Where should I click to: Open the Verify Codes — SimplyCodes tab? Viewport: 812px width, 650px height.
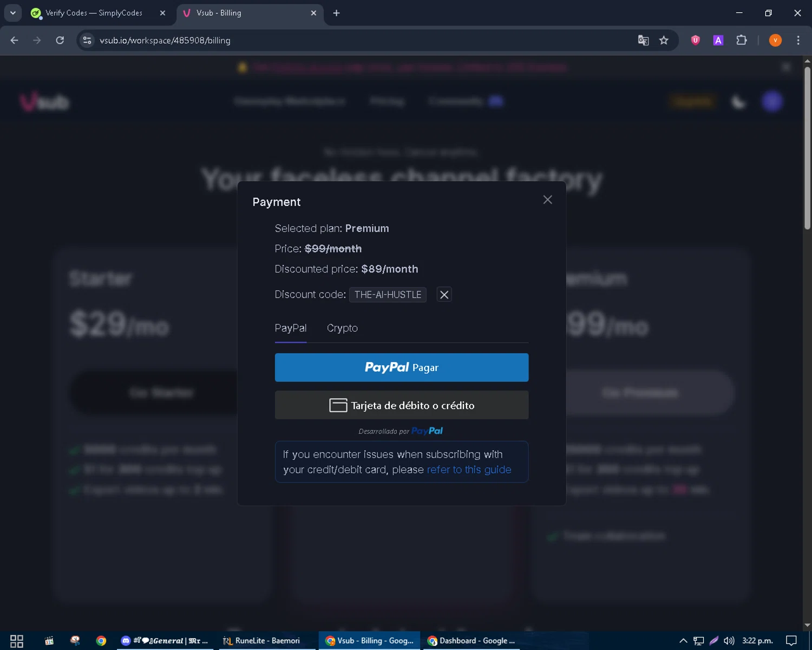94,13
